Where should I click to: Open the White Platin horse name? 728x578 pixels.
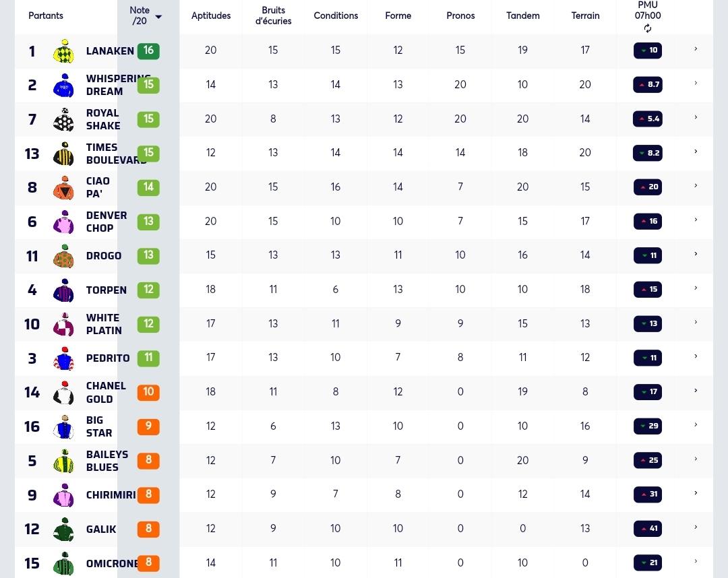[104, 324]
